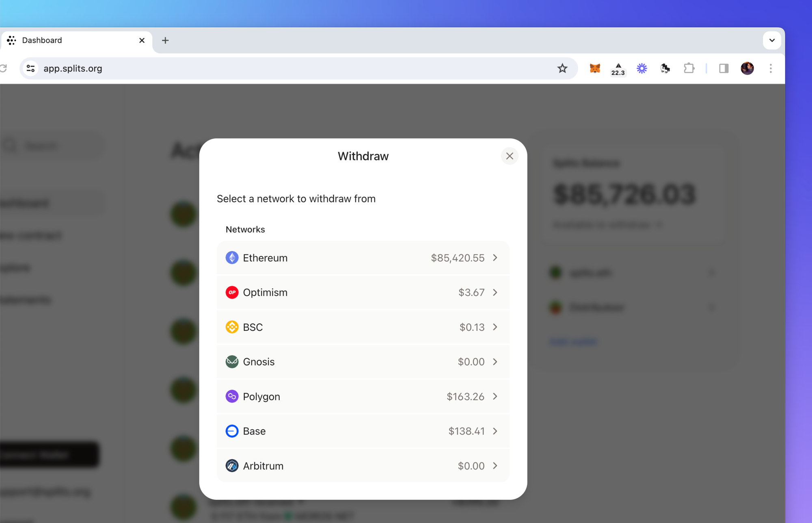Open the tab search dropdown arrow
Viewport: 812px width, 523px height.
(x=772, y=40)
